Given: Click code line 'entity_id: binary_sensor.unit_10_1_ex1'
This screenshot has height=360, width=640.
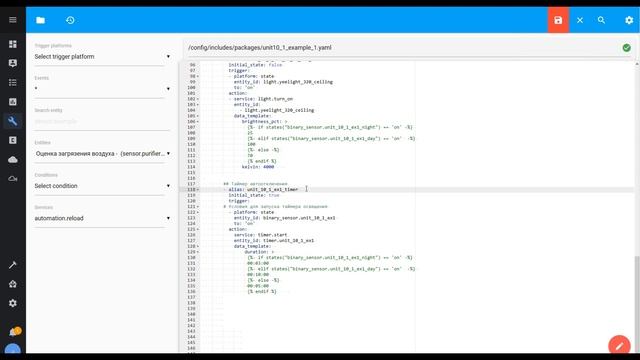Looking at the screenshot, I should (284, 218).
